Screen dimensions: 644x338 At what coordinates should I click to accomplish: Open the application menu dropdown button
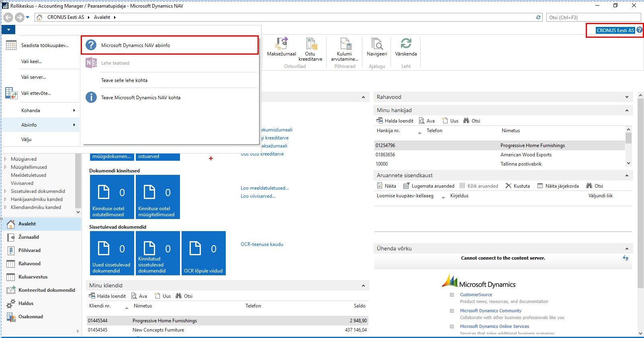pyautogui.click(x=8, y=30)
